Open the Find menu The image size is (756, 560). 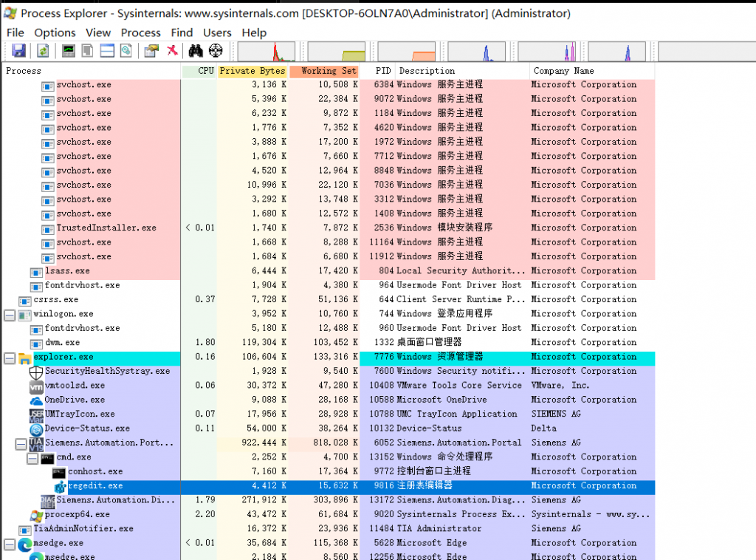[182, 33]
